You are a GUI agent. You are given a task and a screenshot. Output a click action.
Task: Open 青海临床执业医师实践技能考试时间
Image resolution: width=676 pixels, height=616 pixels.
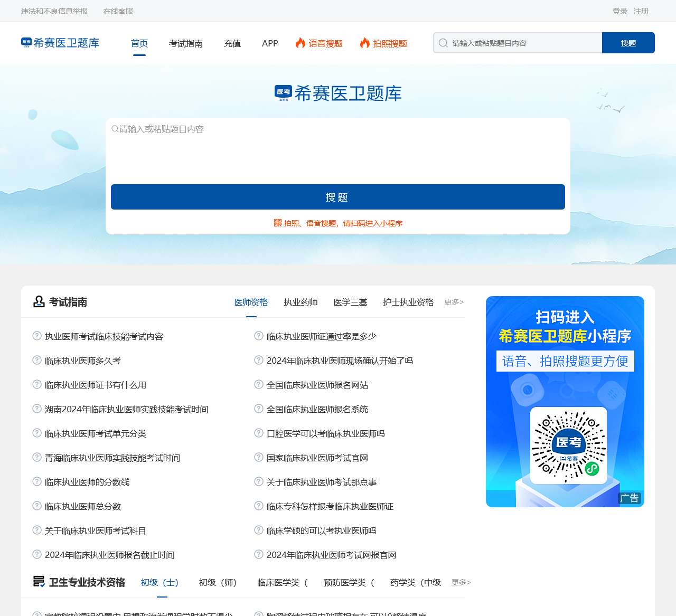112,458
